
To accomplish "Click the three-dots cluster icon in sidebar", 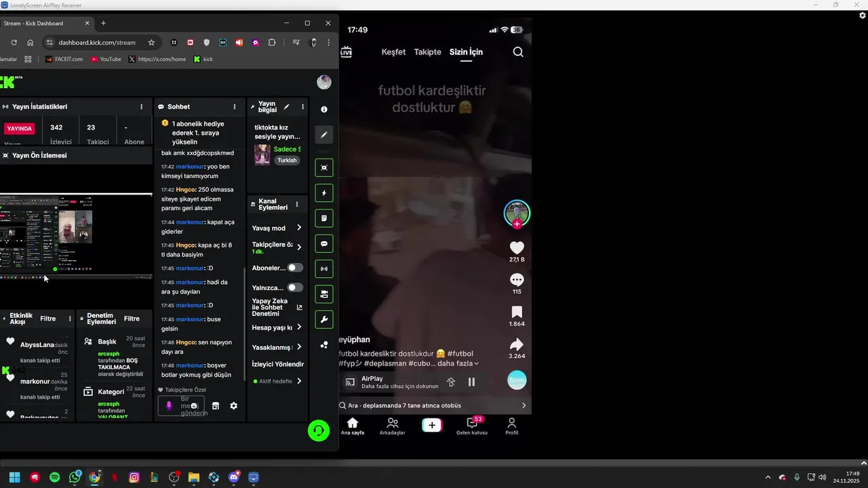I will tap(324, 345).
